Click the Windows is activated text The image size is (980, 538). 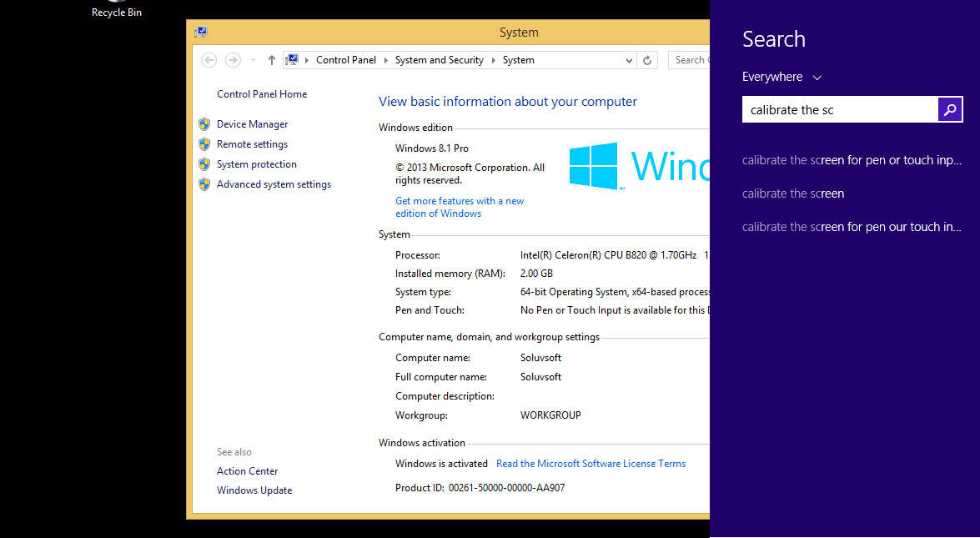click(x=441, y=464)
